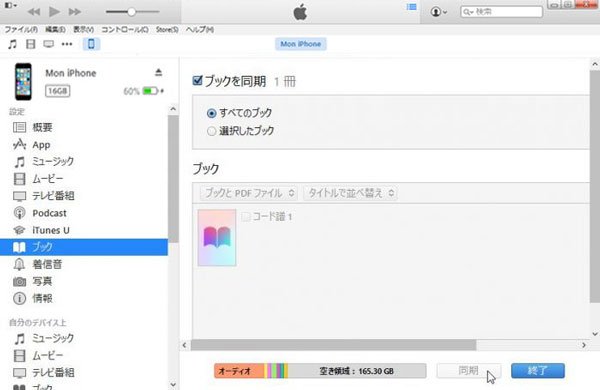
Task: Click the 16GB capacity badge
Action: click(x=57, y=91)
